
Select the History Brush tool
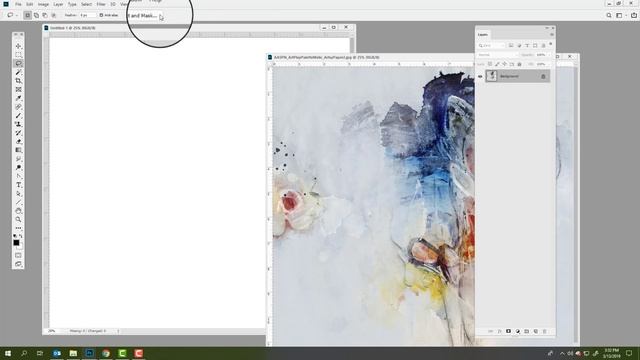tap(18, 133)
